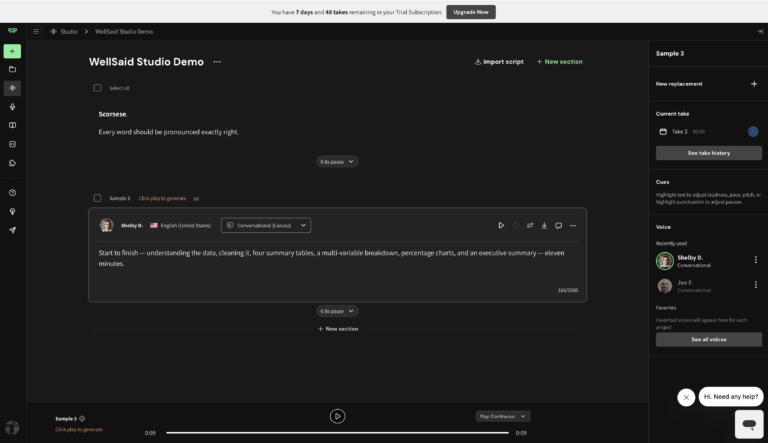This screenshot has height=443, width=768.
Task: Click into the Sample 3 script text
Action: coord(331,258)
